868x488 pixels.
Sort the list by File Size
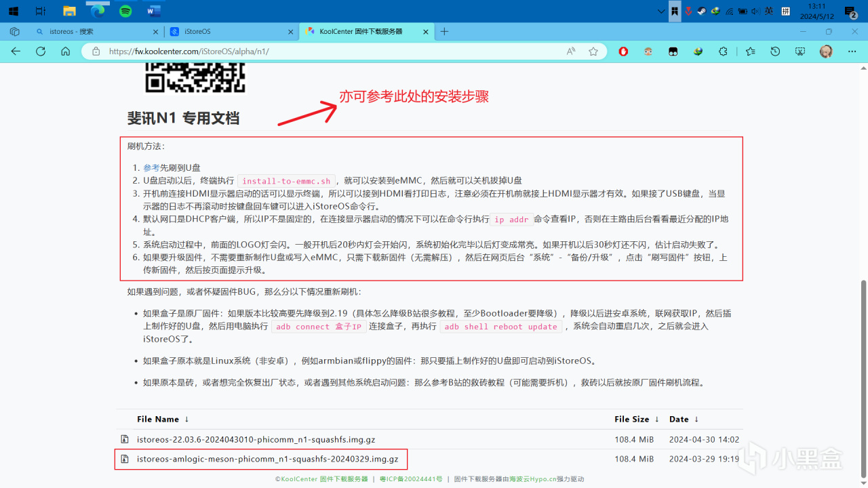click(x=636, y=420)
